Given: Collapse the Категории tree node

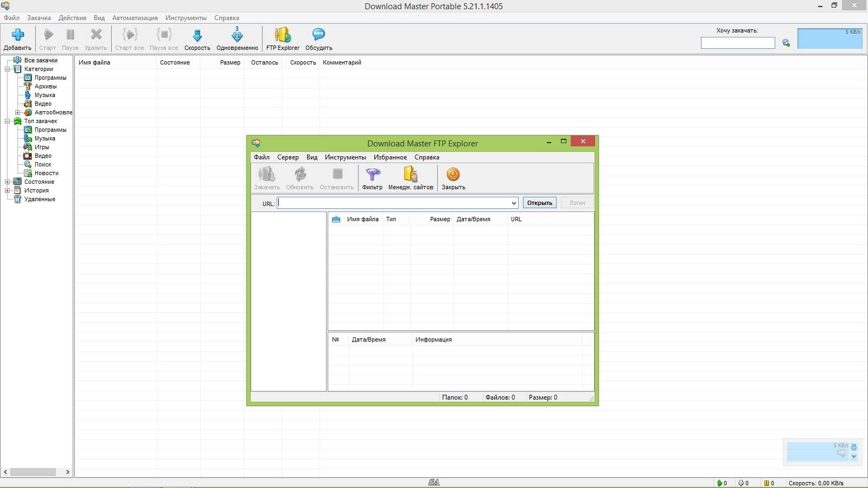Looking at the screenshot, I should [8, 69].
